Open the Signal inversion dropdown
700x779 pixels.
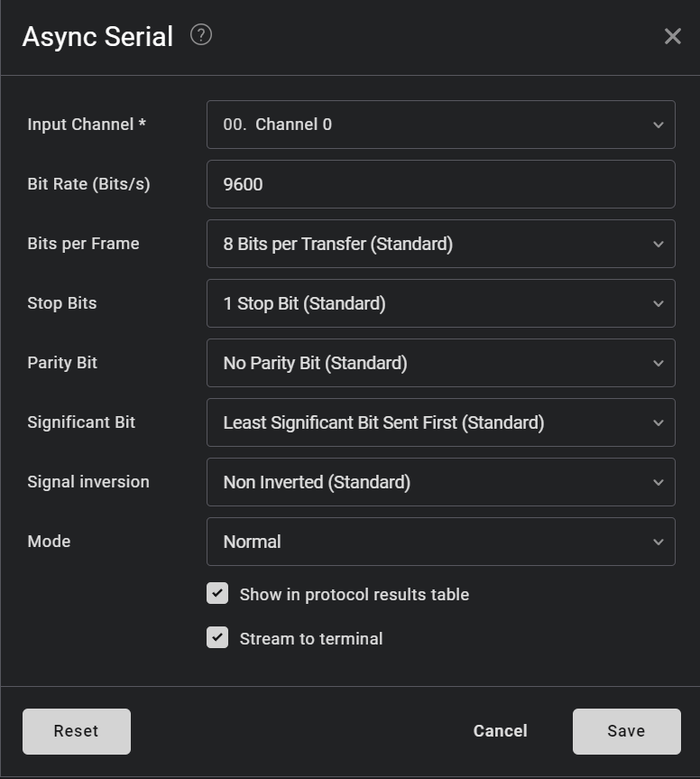point(441,482)
